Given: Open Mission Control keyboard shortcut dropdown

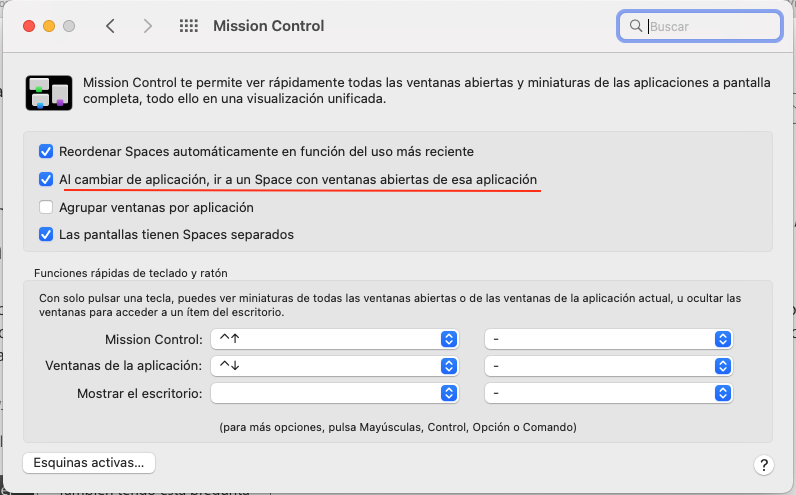Looking at the screenshot, I should 335,339.
